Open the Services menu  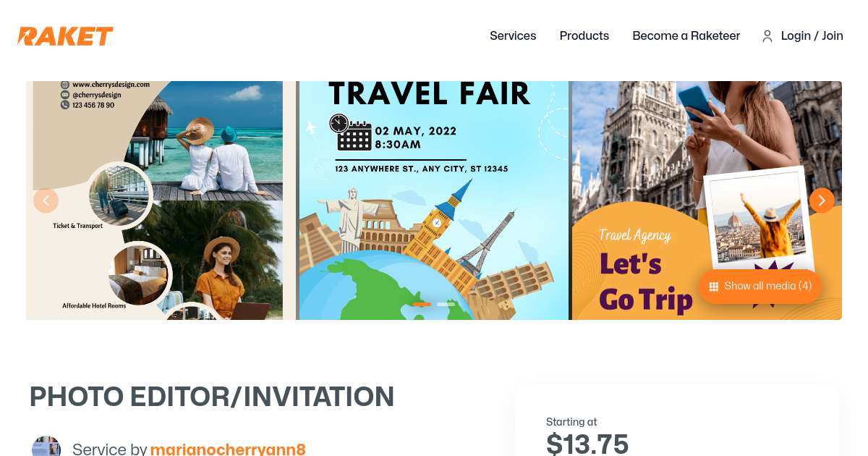tap(513, 36)
